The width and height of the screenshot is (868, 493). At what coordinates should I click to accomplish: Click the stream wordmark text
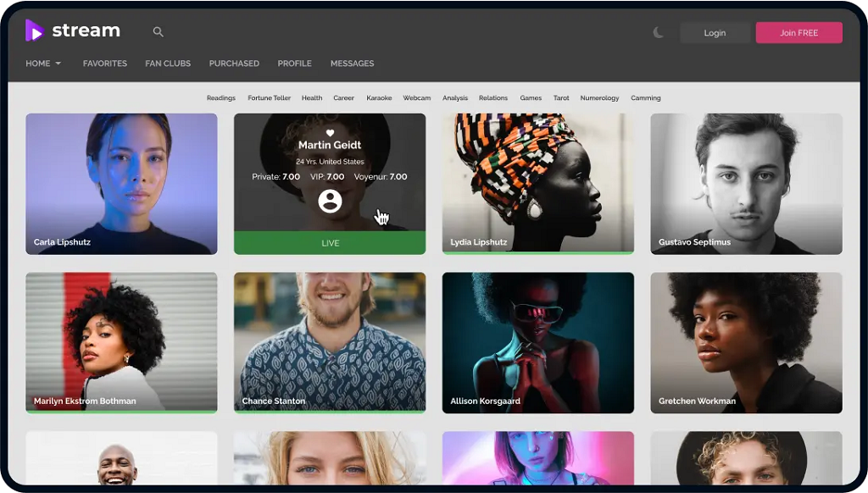pos(86,30)
